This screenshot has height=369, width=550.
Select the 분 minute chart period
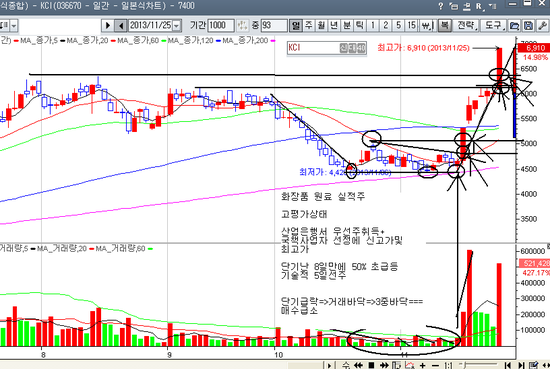[347, 26]
